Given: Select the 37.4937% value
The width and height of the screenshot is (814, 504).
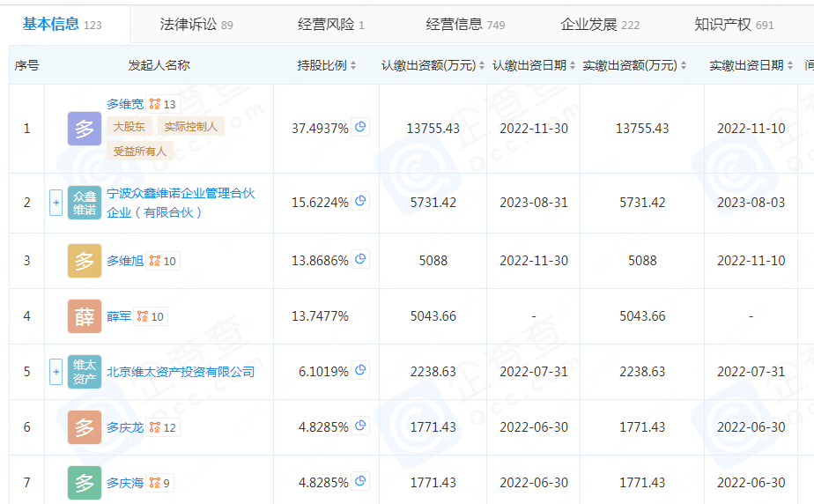Looking at the screenshot, I should coord(320,129).
